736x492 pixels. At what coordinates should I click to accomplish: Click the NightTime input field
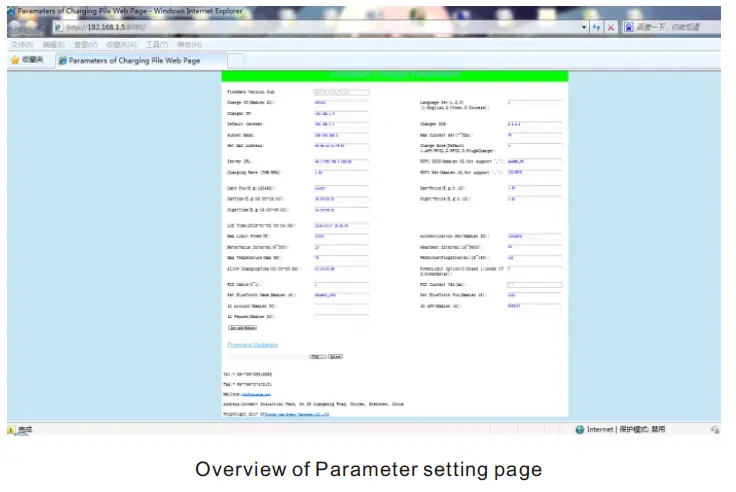341,210
